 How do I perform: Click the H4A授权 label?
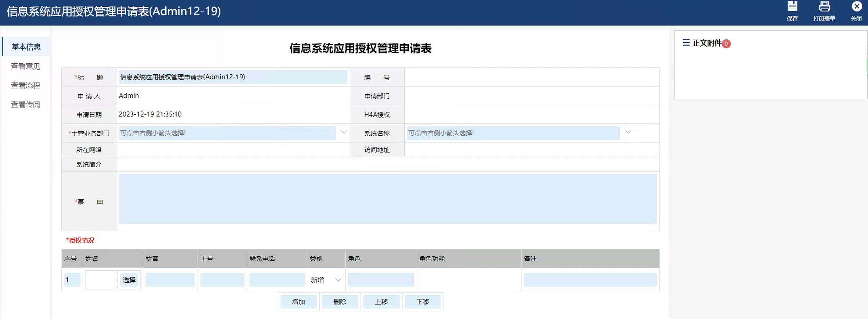click(377, 115)
